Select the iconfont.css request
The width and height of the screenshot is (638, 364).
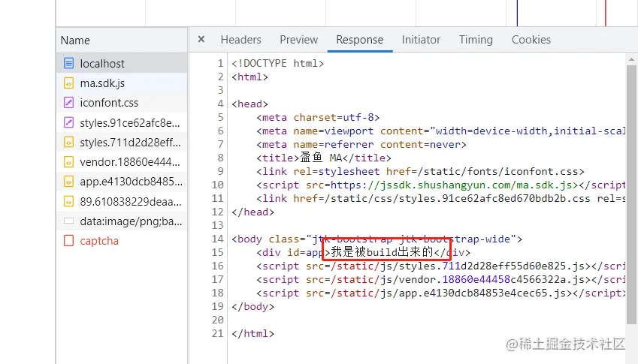point(122,102)
